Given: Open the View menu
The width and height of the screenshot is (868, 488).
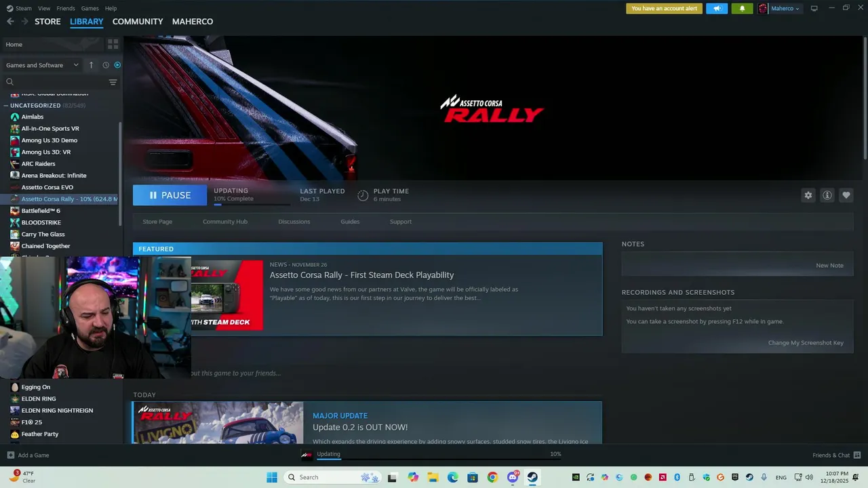Looking at the screenshot, I should pos(44,8).
